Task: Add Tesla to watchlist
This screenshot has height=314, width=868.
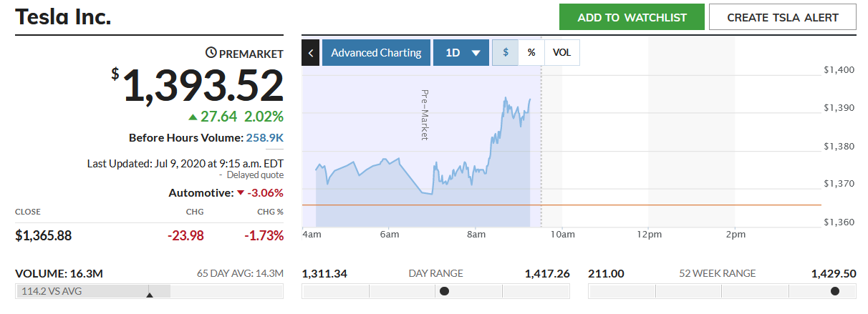Action: click(x=632, y=17)
